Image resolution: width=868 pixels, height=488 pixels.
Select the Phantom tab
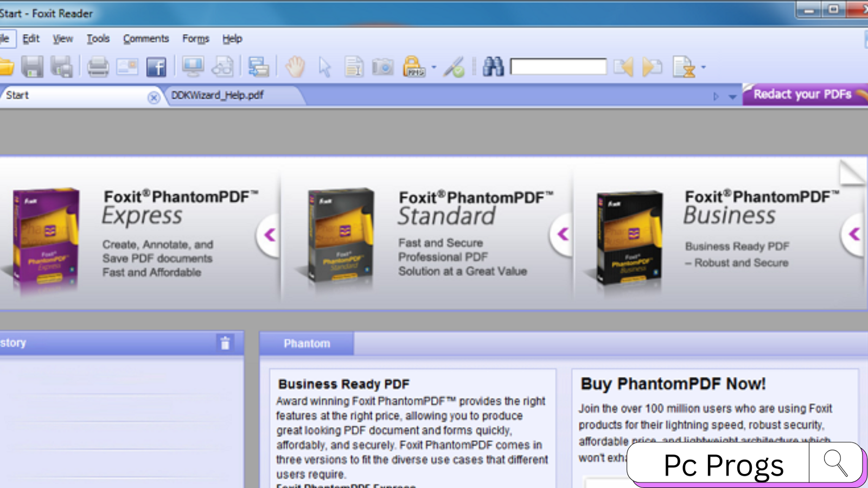307,344
